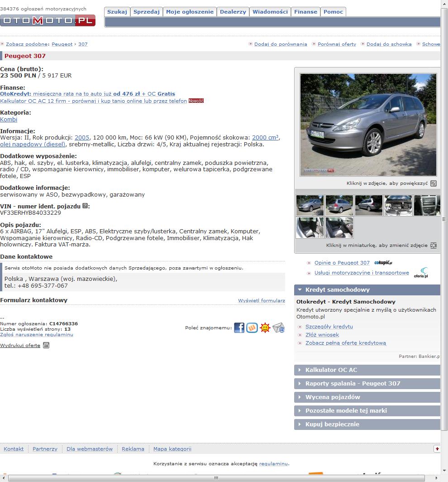Click the regulaminu link in footer
The width and height of the screenshot is (448, 482).
click(274, 463)
